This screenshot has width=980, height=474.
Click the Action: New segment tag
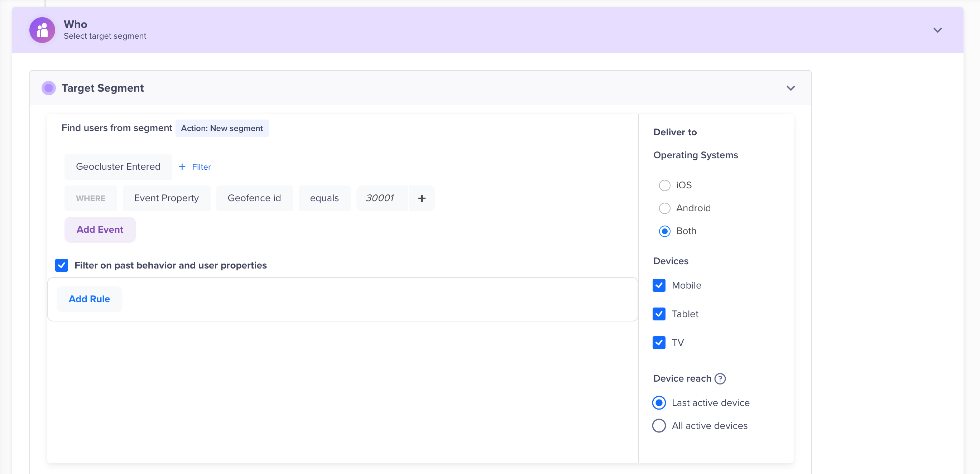(x=222, y=129)
